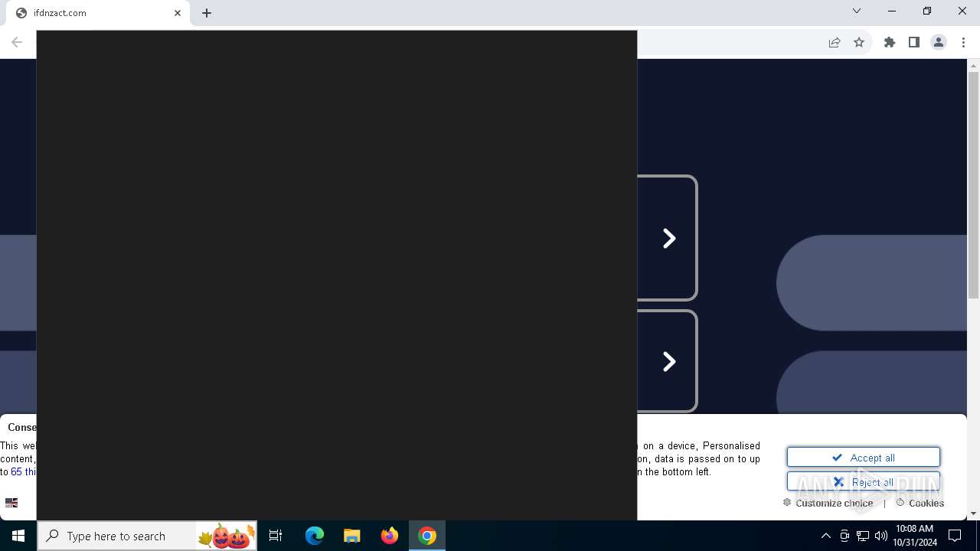The height and width of the screenshot is (551, 980).
Task: Open the taskbar clock and date
Action: (915, 536)
